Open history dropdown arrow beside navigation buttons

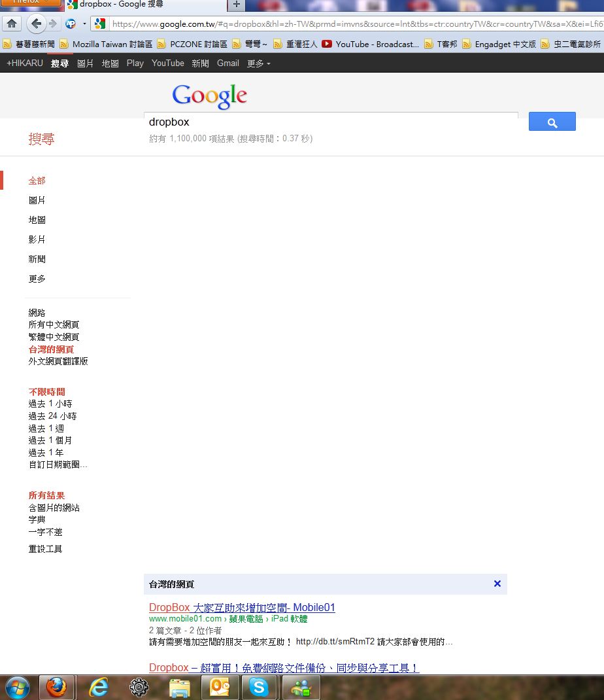pyautogui.click(x=84, y=24)
